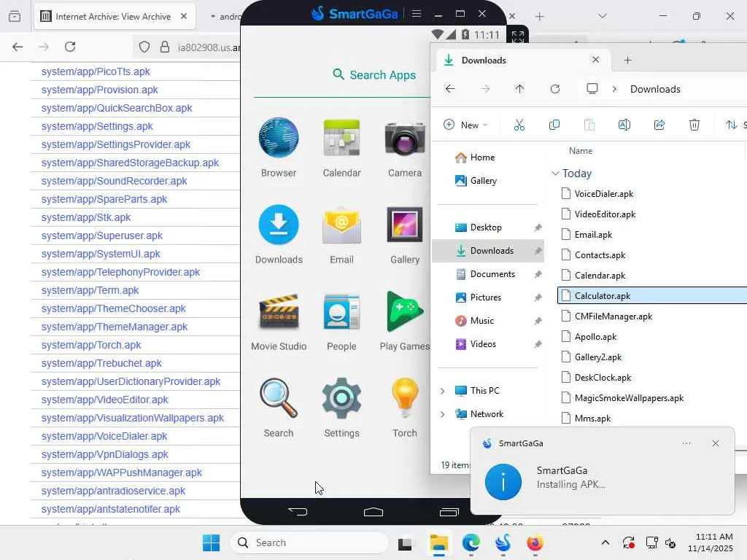This screenshot has width=747, height=560.
Task: Open SmartGaGa hamburger menu
Action: point(417,13)
